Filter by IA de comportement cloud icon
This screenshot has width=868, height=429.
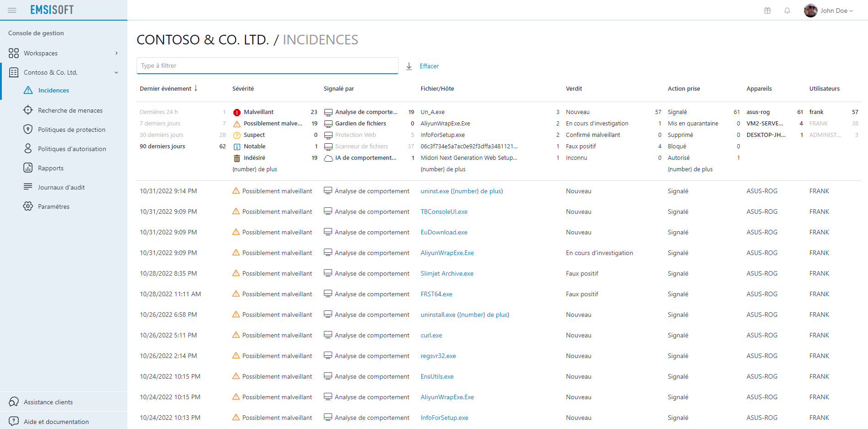click(x=328, y=158)
